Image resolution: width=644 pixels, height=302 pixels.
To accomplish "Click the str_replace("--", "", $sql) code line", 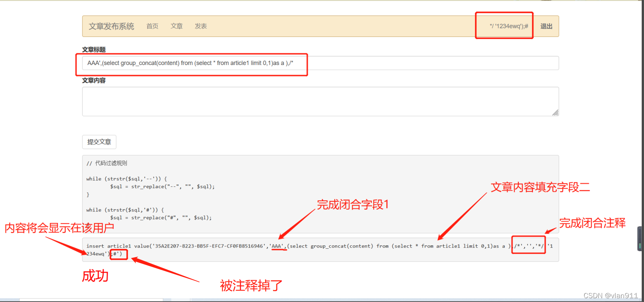I will pos(162,187).
